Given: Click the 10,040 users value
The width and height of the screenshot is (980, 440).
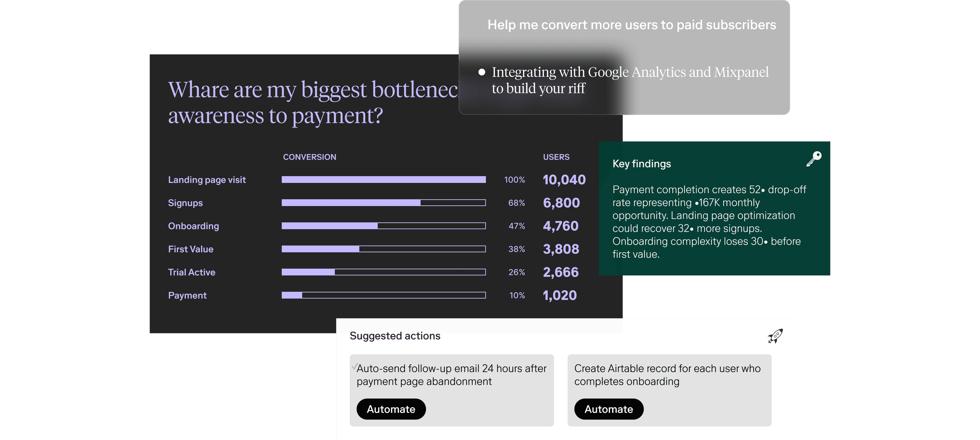Looking at the screenshot, I should coord(564,180).
